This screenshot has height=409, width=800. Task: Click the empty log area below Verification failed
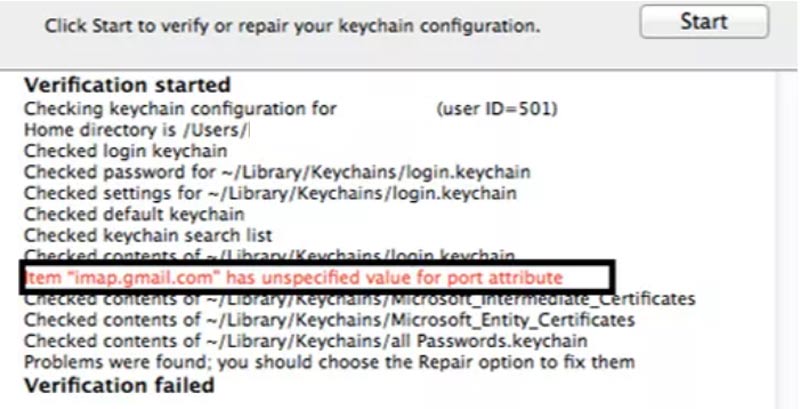pyautogui.click(x=398, y=402)
